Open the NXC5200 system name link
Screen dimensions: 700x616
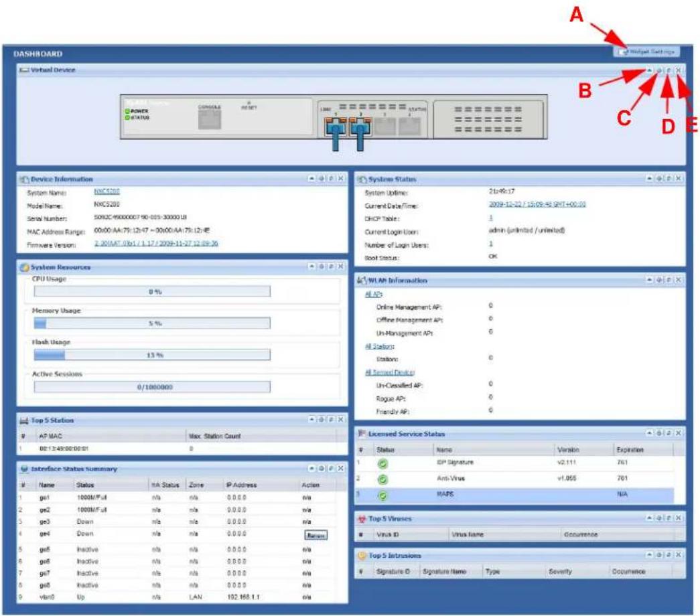pyautogui.click(x=107, y=191)
